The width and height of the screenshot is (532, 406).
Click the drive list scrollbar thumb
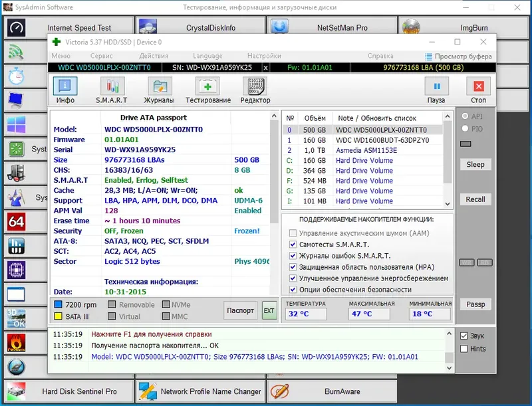(448, 152)
